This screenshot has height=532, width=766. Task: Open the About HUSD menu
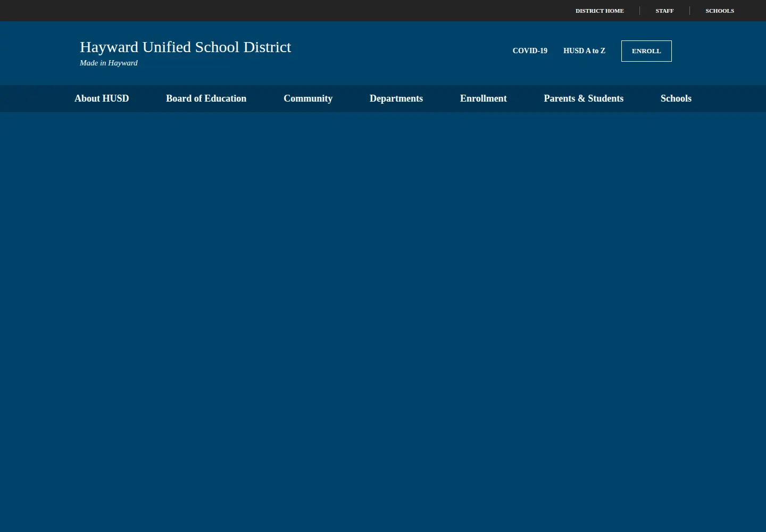tap(102, 98)
